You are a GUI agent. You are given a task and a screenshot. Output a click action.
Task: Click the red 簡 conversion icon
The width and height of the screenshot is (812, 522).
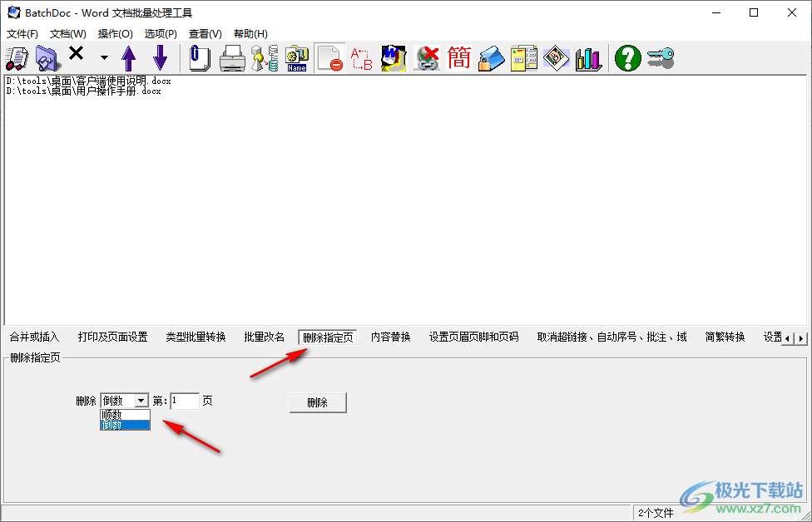click(458, 58)
